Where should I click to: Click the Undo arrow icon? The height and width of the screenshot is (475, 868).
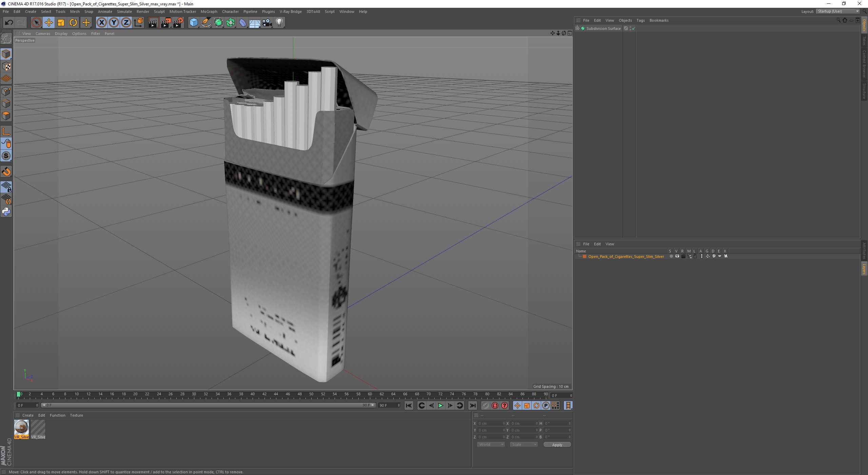click(9, 23)
